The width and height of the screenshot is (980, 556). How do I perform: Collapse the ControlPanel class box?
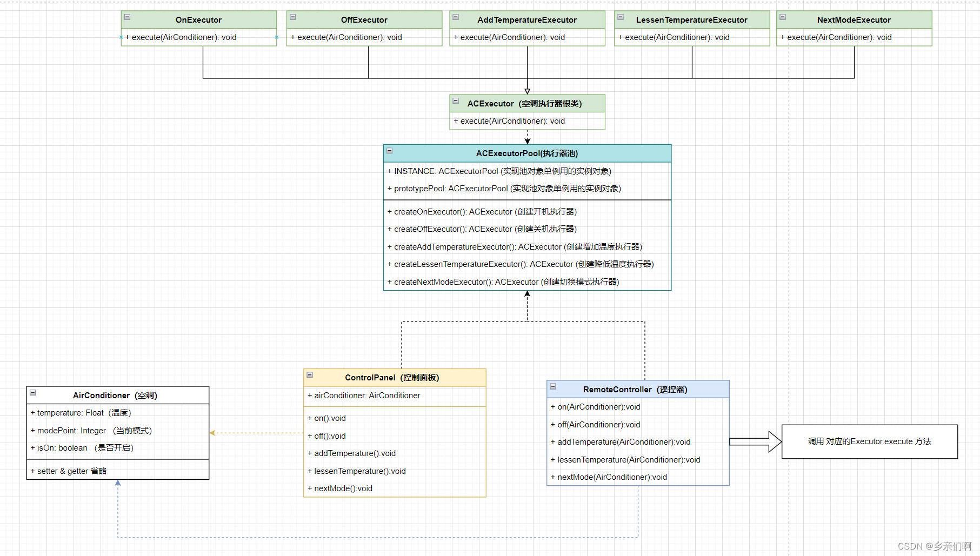(310, 375)
